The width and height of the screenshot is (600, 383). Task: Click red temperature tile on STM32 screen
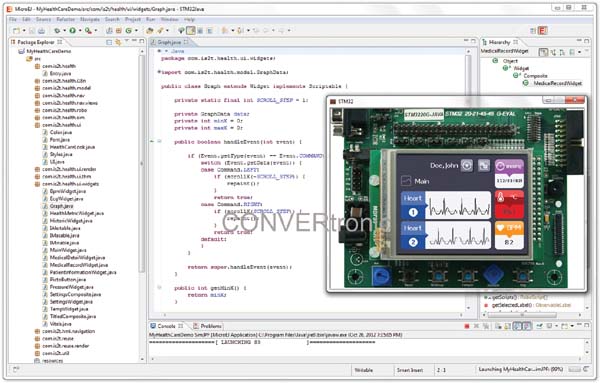509,204
